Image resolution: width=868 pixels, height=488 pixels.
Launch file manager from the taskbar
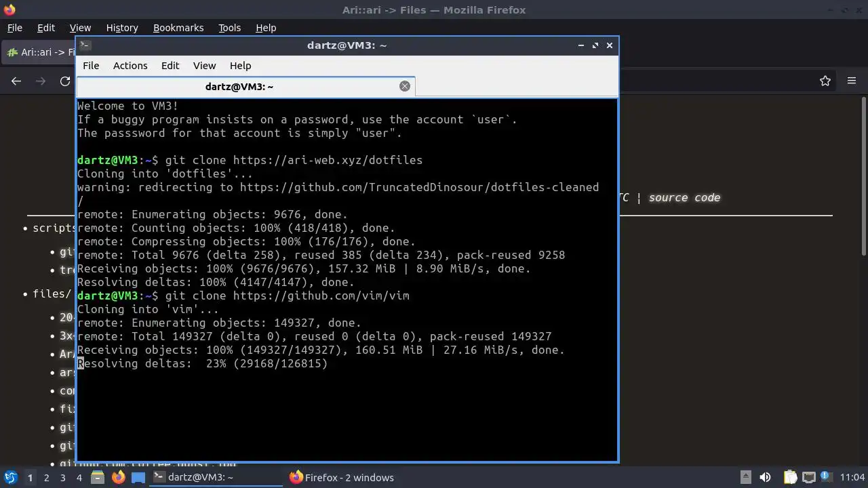click(97, 477)
